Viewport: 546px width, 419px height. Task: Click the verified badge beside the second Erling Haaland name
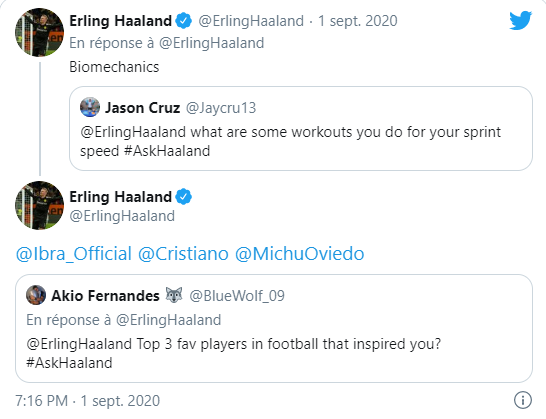coord(184,197)
